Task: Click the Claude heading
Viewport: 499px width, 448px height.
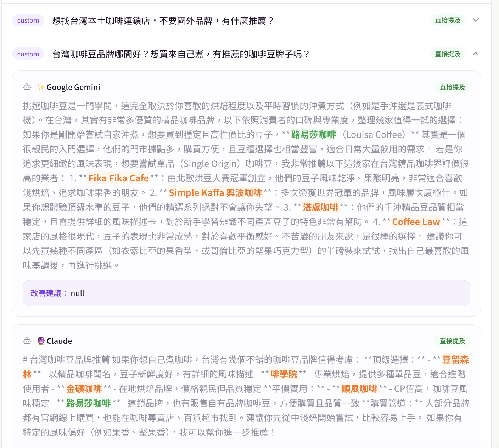Action: point(59,341)
